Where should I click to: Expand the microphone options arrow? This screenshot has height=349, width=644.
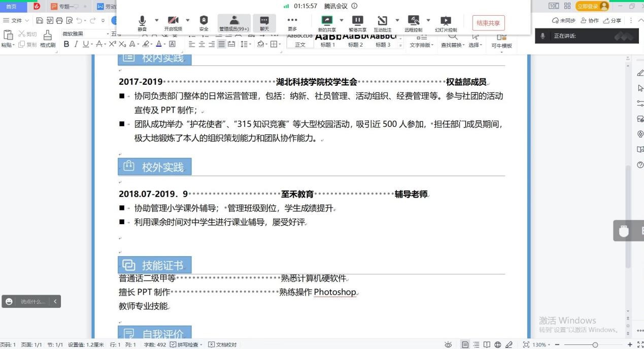pyautogui.click(x=156, y=20)
